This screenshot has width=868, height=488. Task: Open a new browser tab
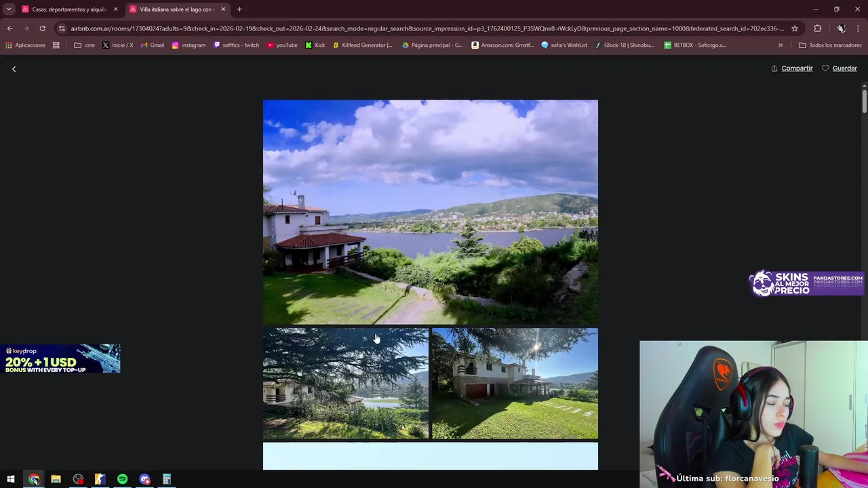pyautogui.click(x=239, y=9)
